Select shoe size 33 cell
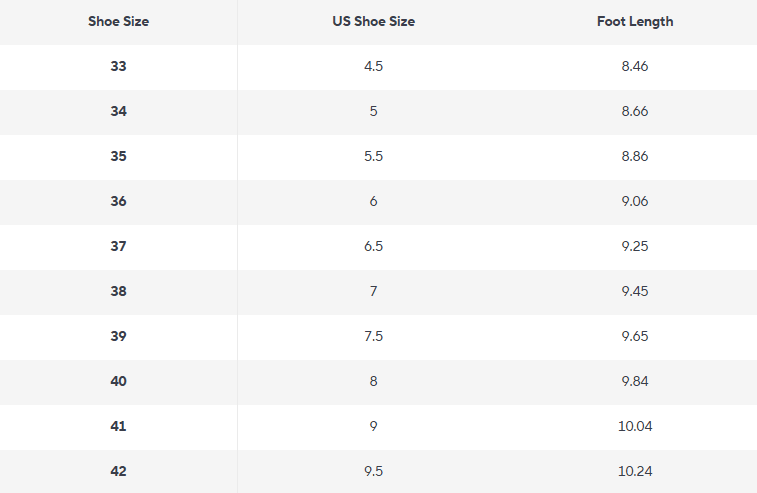 pos(118,66)
